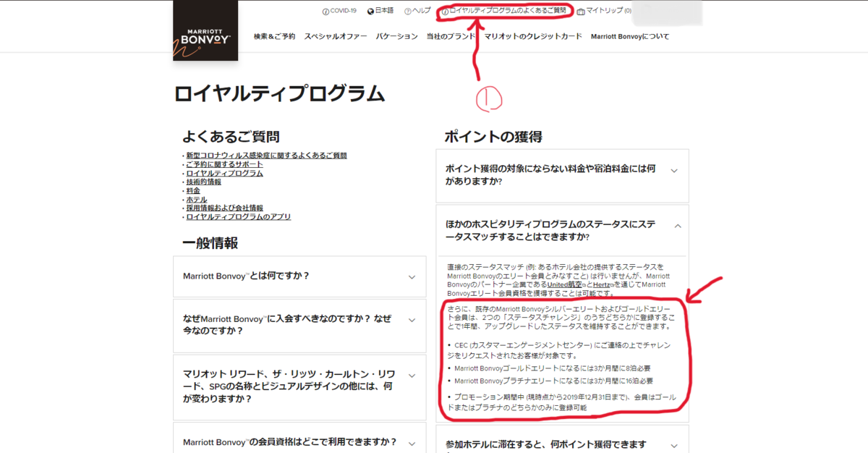Open 技術的情報 link
Viewport: 868px width, 453px height.
(x=203, y=182)
